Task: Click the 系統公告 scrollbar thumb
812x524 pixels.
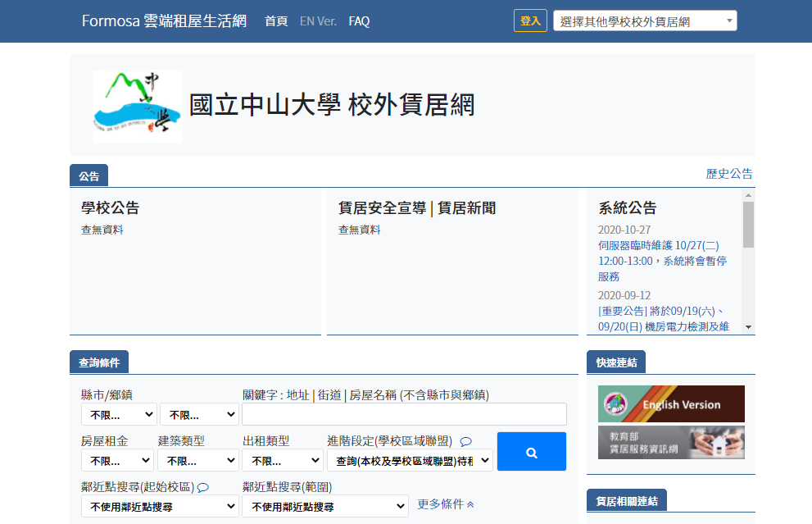Action: pyautogui.click(x=748, y=225)
